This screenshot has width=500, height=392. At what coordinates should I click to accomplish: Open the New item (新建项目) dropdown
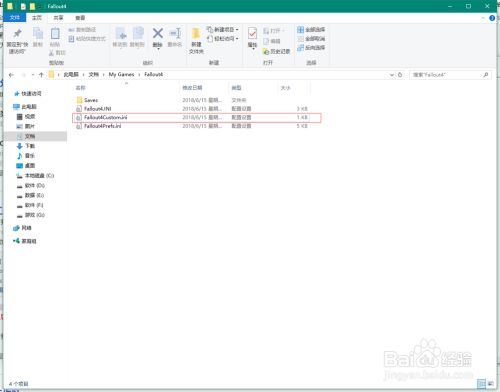[222, 30]
